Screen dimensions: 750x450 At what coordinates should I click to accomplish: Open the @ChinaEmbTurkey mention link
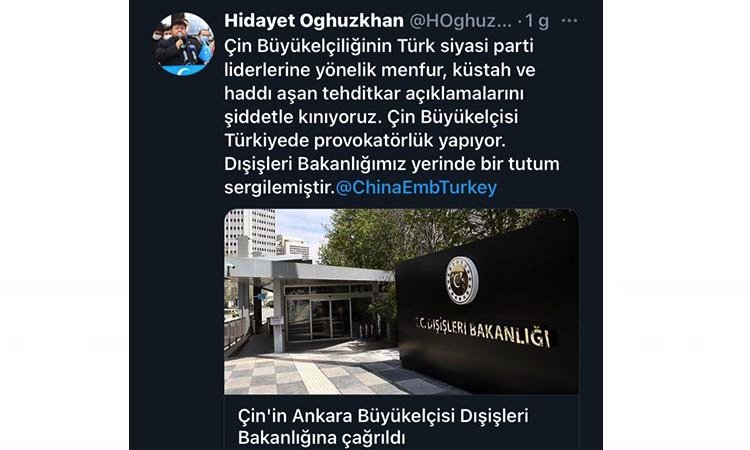pyautogui.click(x=416, y=187)
